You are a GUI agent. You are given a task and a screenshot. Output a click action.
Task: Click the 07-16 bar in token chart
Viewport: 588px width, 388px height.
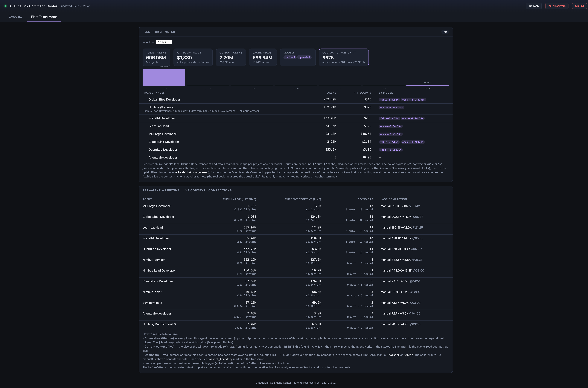click(296, 86)
